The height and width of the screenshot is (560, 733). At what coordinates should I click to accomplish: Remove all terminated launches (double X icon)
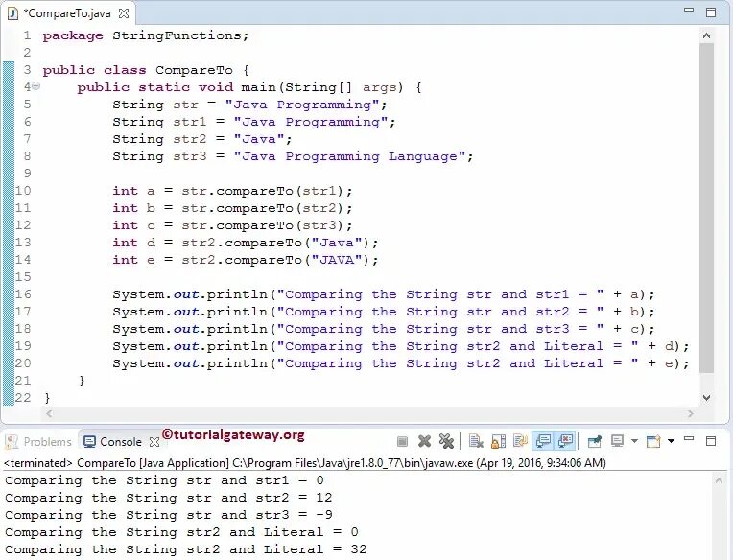(x=446, y=441)
